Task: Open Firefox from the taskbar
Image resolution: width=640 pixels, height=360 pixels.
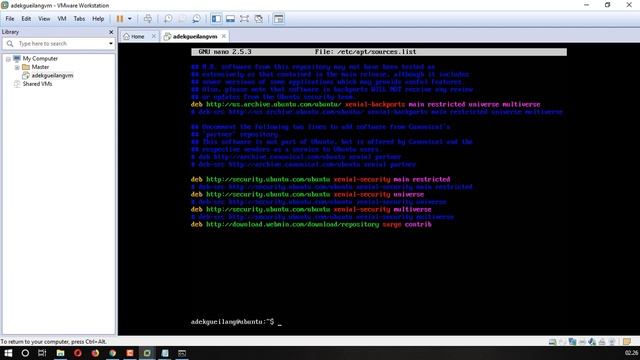Action: [x=95, y=353]
